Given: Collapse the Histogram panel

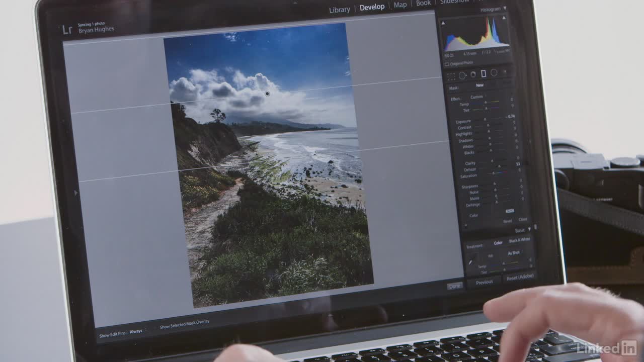Looking at the screenshot, I should click(505, 8).
